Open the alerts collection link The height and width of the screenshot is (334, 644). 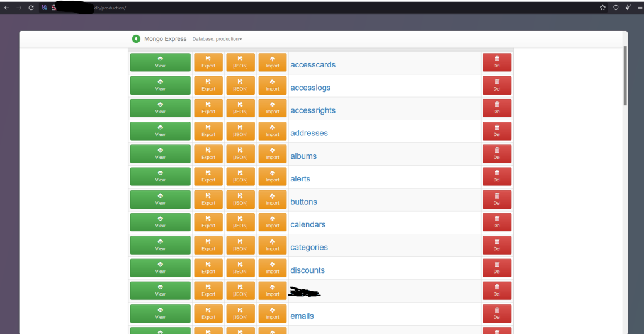(300, 179)
